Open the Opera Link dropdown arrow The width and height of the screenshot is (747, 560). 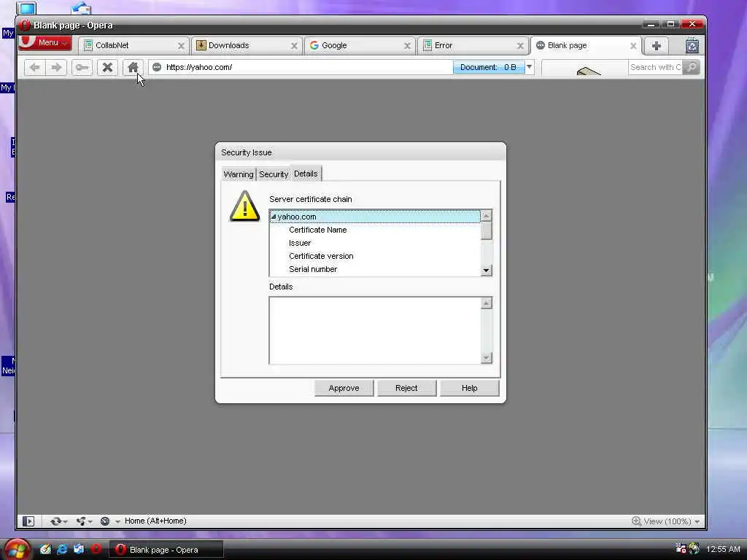[66, 522]
